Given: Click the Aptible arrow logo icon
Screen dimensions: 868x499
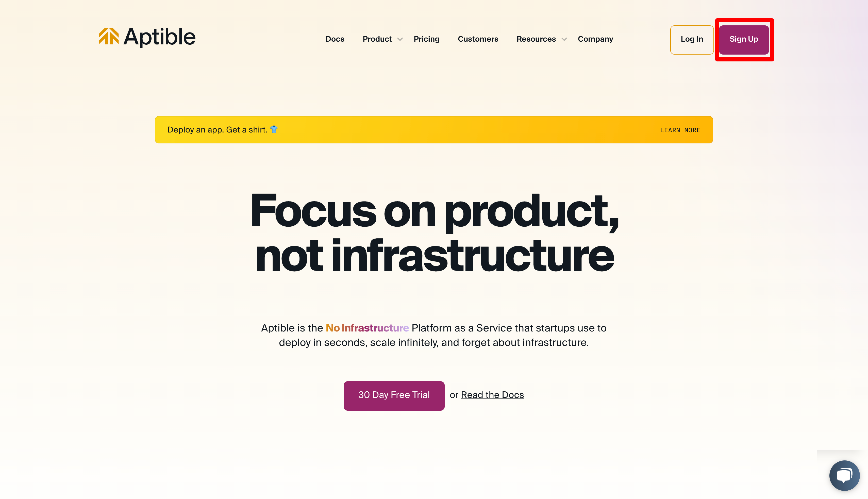Looking at the screenshot, I should 109,37.
